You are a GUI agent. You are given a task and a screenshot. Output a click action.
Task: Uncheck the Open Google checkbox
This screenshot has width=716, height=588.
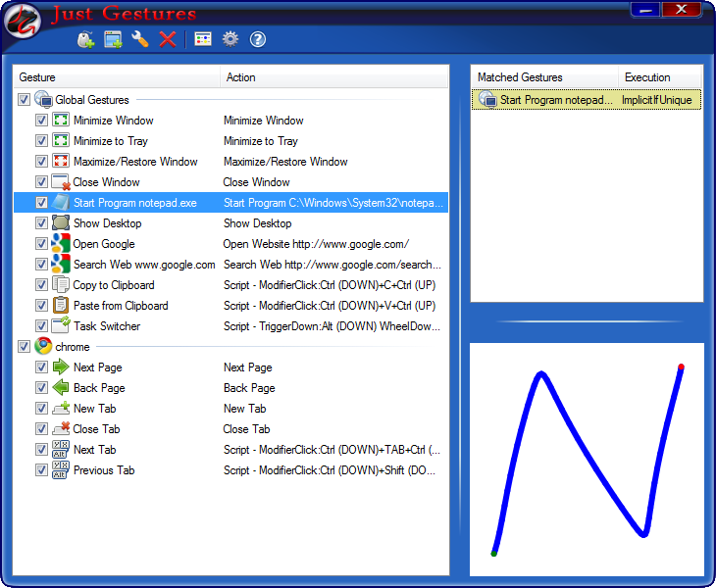41,244
